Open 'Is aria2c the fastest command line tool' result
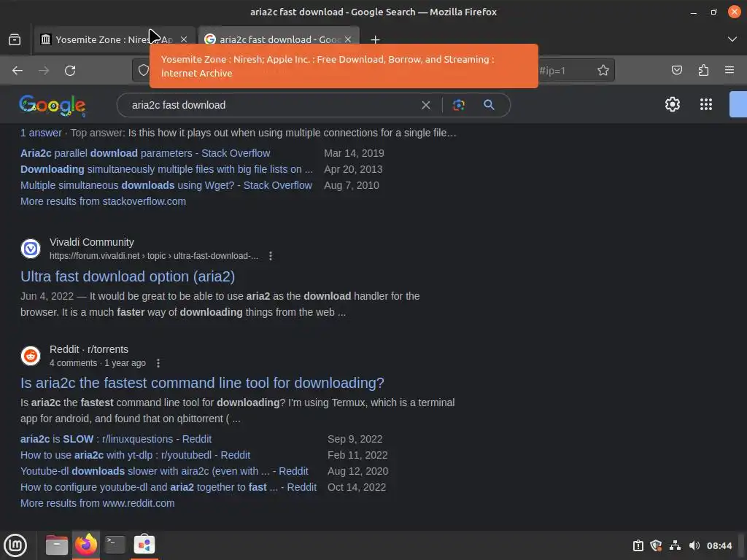747x560 pixels. pyautogui.click(x=203, y=384)
